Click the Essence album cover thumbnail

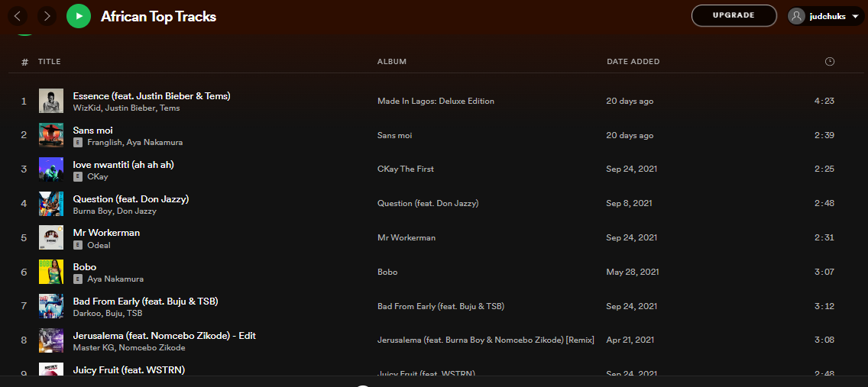(51, 102)
